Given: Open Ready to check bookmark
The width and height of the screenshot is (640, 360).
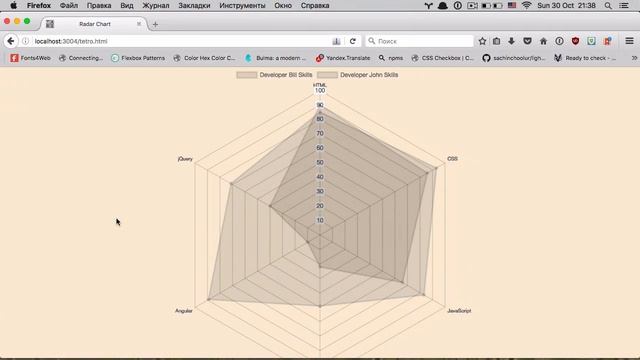Looking at the screenshot, I should pyautogui.click(x=585, y=58).
